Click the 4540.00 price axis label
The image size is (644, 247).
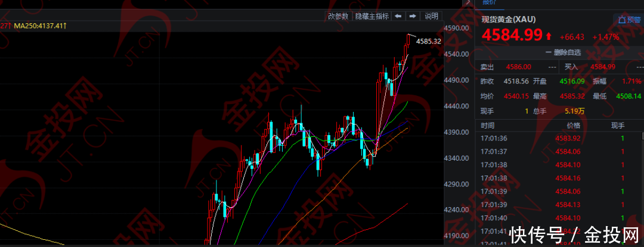coord(457,54)
